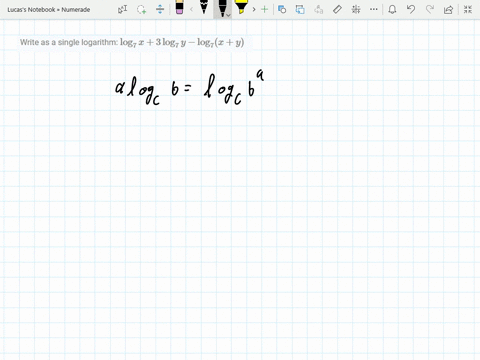Screen dimensions: 480x360
Task: Pick the first black pen
Action: pos(204,7)
